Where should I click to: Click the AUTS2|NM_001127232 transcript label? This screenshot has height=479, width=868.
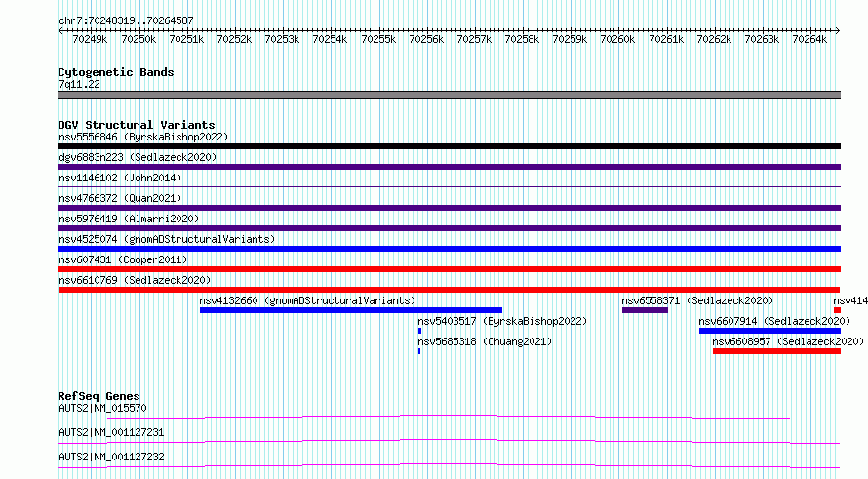tap(111, 457)
